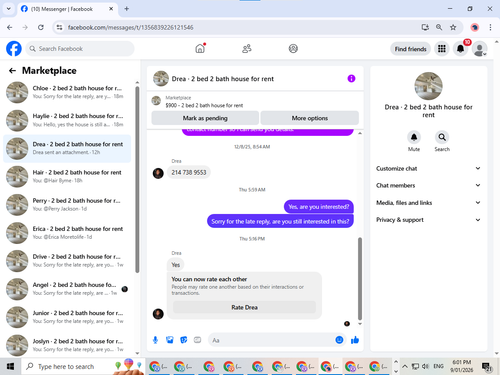Image resolution: width=500 pixels, height=375 pixels.
Task: Open the Facebook menu grid icon
Action: tap(442, 49)
